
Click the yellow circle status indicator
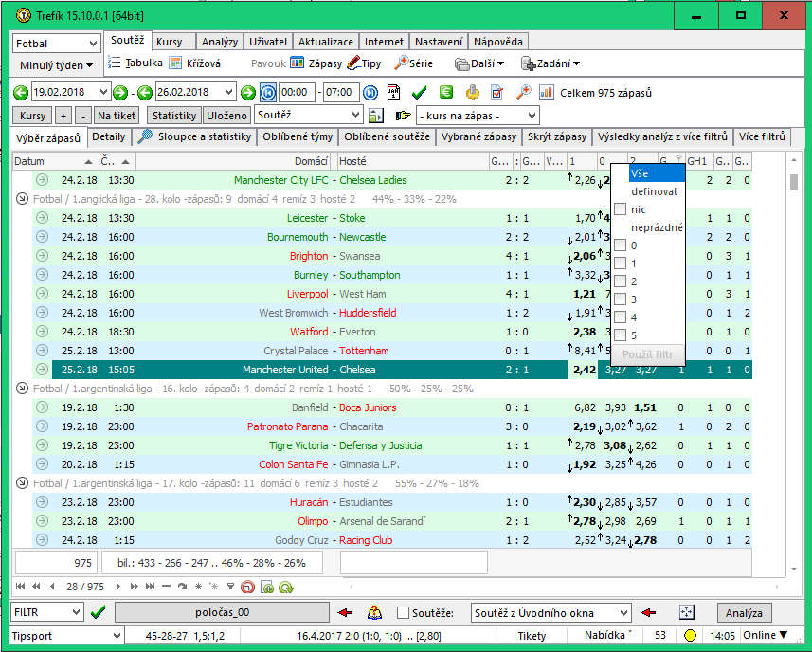click(690, 636)
